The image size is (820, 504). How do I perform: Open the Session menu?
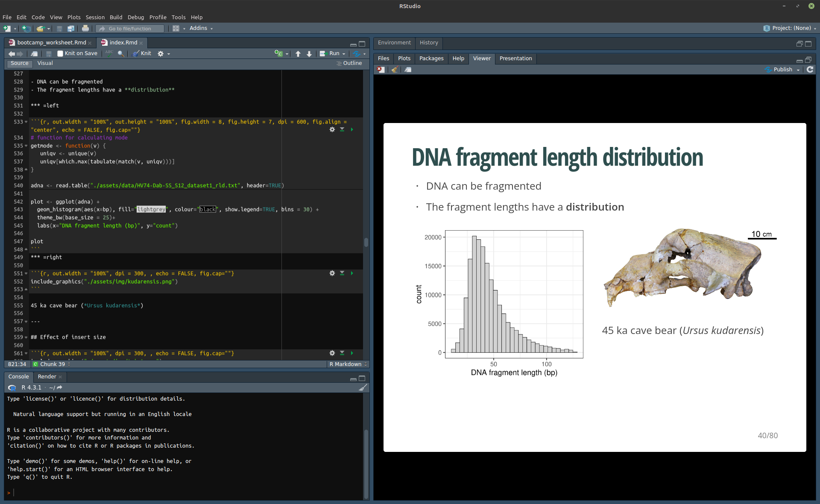pyautogui.click(x=95, y=17)
